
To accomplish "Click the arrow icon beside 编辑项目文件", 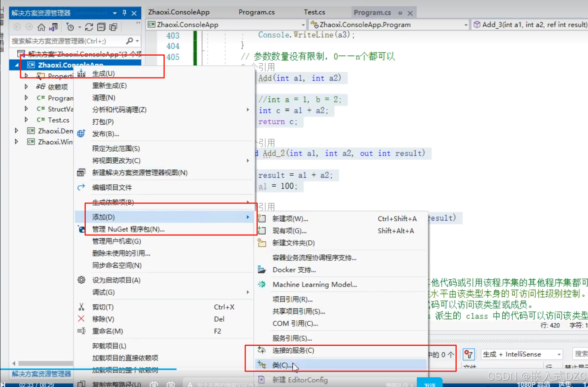I will [81, 187].
